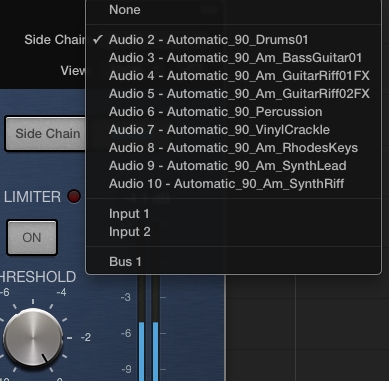Image resolution: width=389 pixels, height=381 pixels.
Task: Click the Side Chain button in compressor
Action: point(45,134)
